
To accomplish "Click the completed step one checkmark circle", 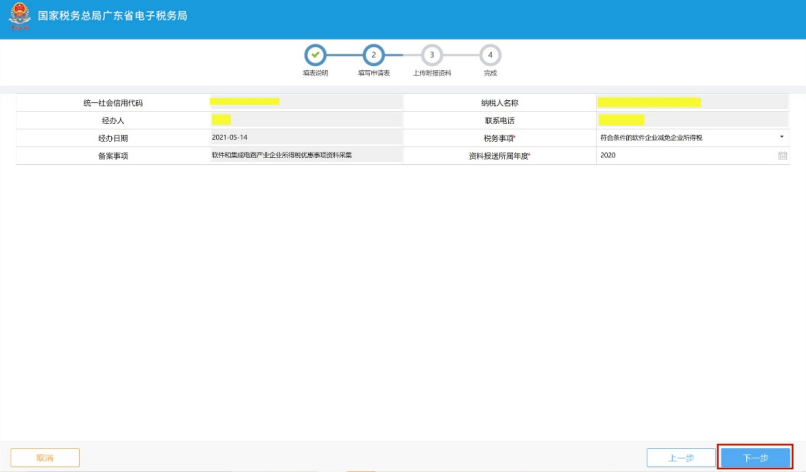I will tap(315, 55).
